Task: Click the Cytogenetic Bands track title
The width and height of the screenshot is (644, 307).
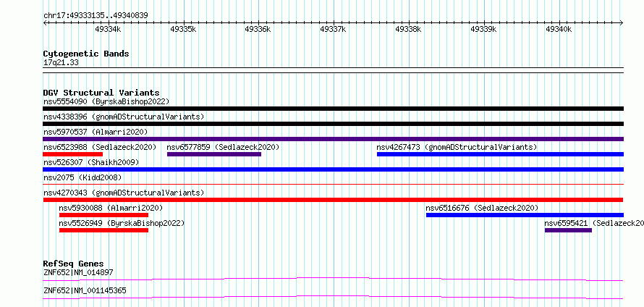Action: (86, 54)
